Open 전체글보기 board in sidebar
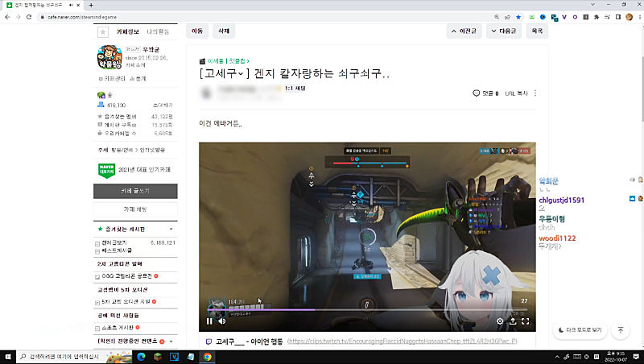Viewport: 644px width, 364px height. tap(114, 243)
